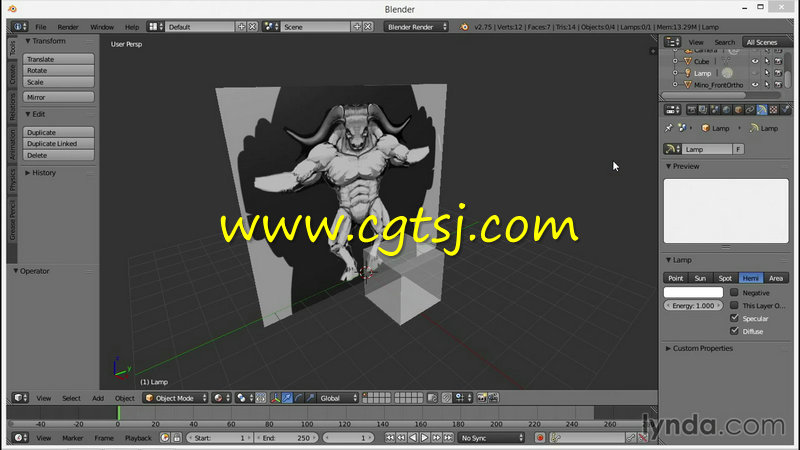Select the rotate manipulator arc icon
The height and width of the screenshot is (450, 800).
pos(298,398)
